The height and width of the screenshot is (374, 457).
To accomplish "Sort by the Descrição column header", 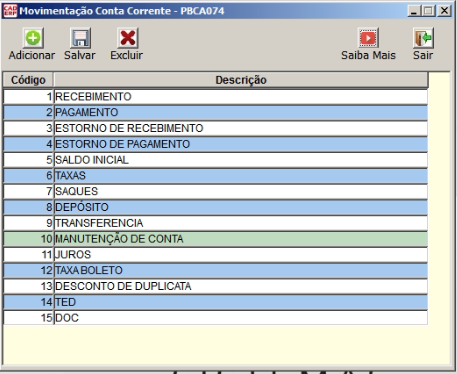I will 241,80.
